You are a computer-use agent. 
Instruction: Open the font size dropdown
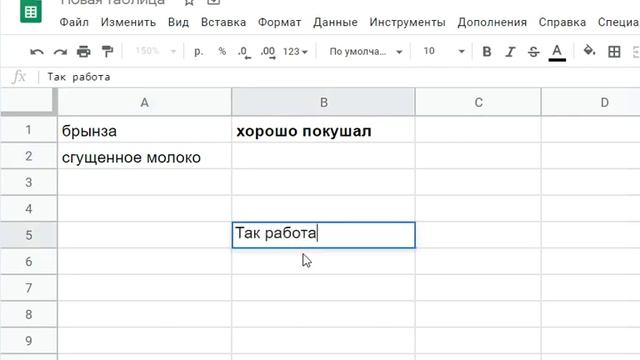pyautogui.click(x=444, y=51)
